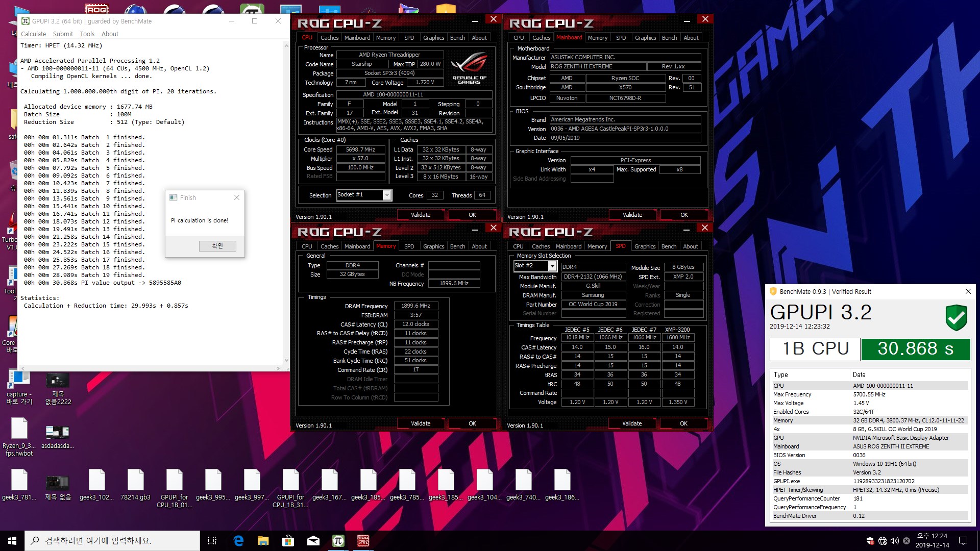Switch to Bench tab in Mainboard window

(x=669, y=38)
